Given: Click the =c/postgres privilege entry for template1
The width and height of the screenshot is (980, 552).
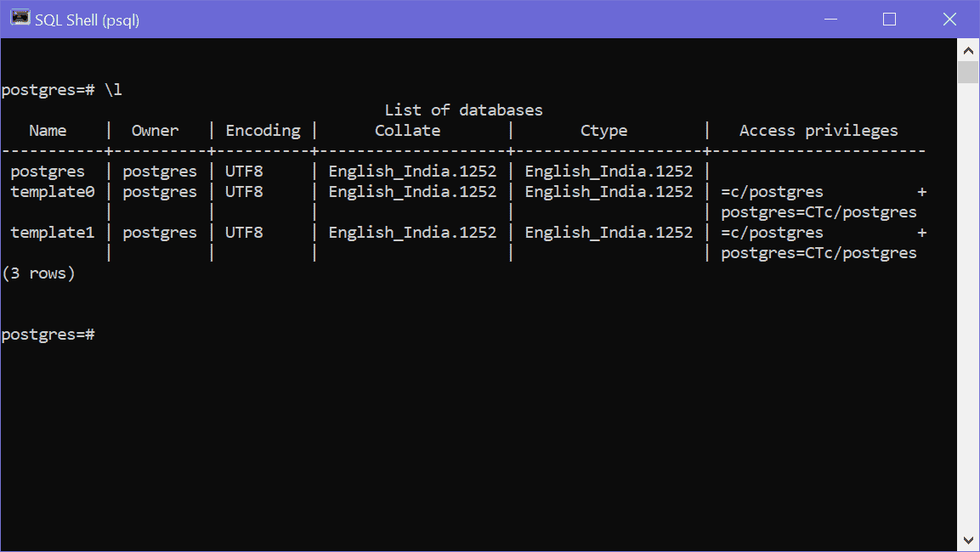Looking at the screenshot, I should pyautogui.click(x=772, y=232).
